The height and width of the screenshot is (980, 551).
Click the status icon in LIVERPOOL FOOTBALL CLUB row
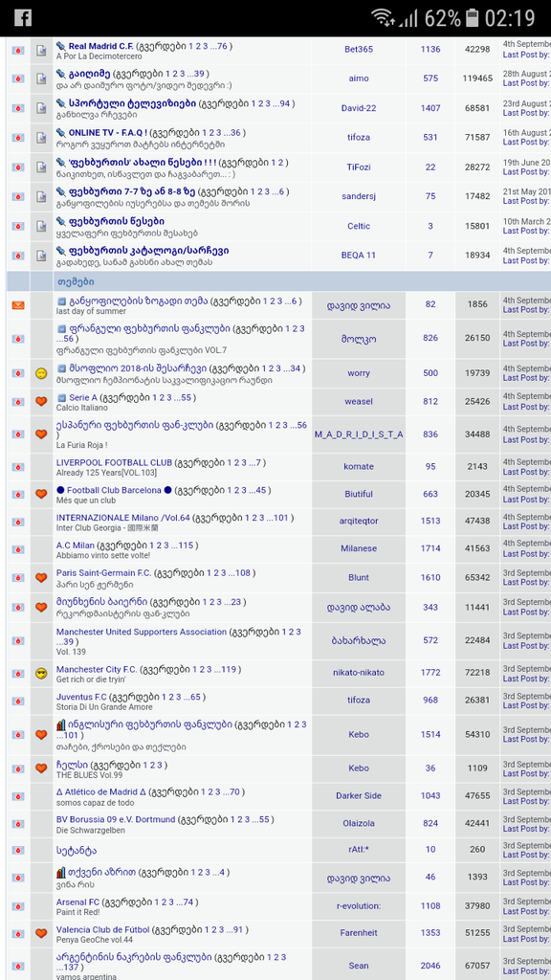[x=18, y=467]
